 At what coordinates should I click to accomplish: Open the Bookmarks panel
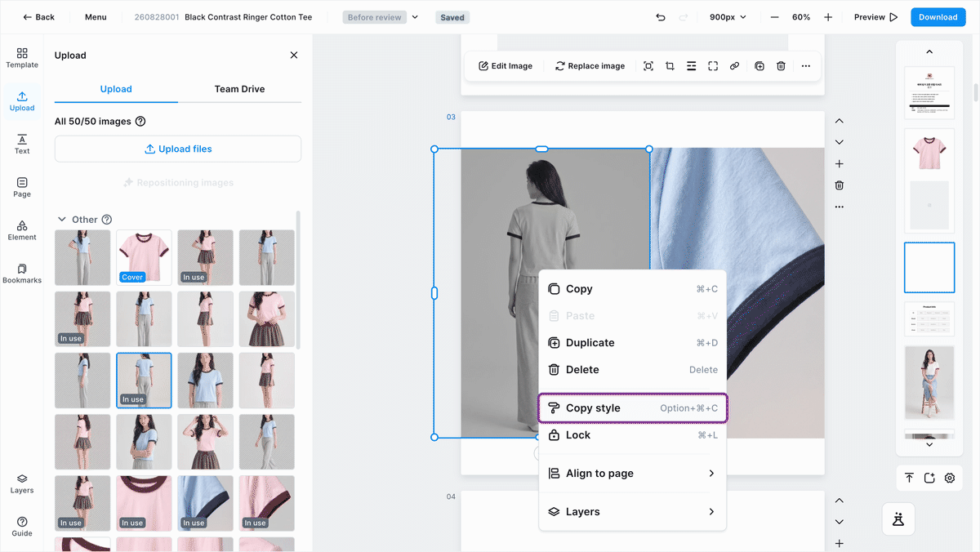point(22,274)
